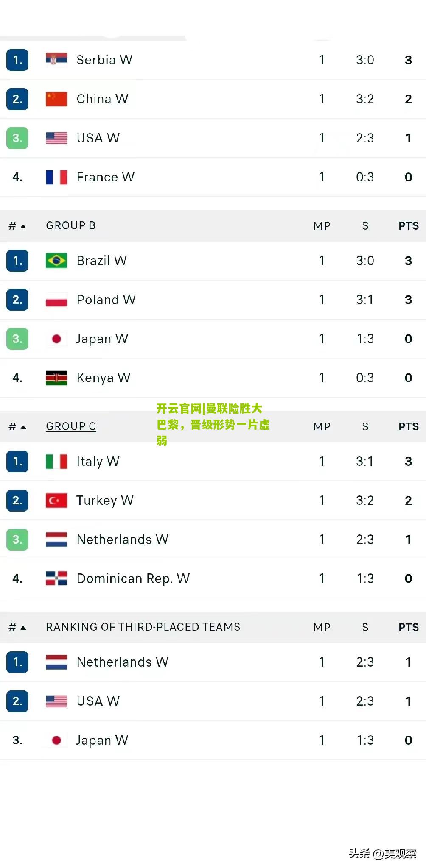Screen dimensions: 426x868
Task: Sort Group B by rank arrow
Action: coord(23,226)
